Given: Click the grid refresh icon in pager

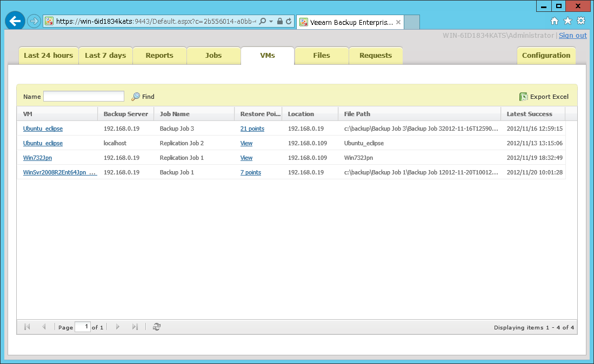Looking at the screenshot, I should point(156,327).
